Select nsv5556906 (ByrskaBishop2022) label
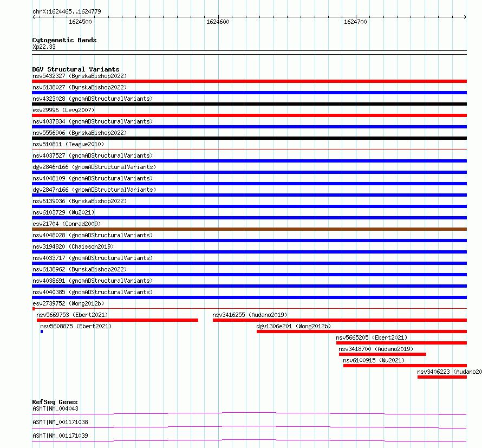 coord(80,133)
